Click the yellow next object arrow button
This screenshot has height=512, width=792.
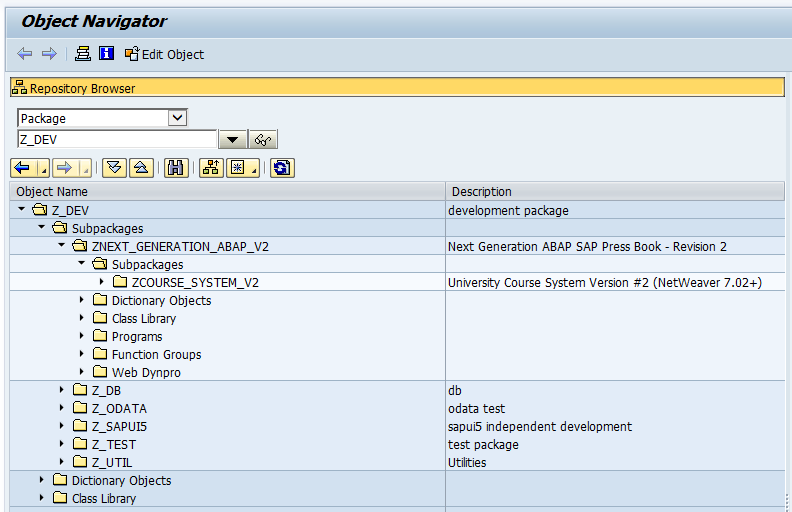65,168
